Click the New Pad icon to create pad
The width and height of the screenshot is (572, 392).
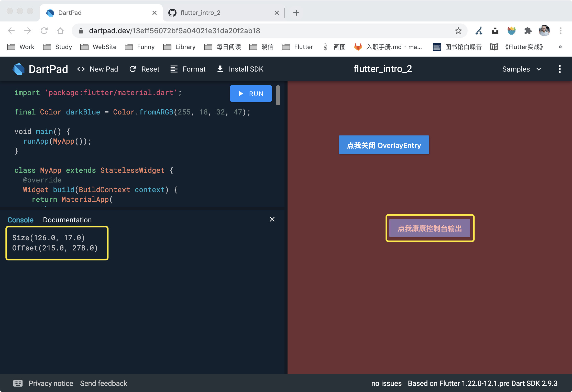[x=81, y=68]
